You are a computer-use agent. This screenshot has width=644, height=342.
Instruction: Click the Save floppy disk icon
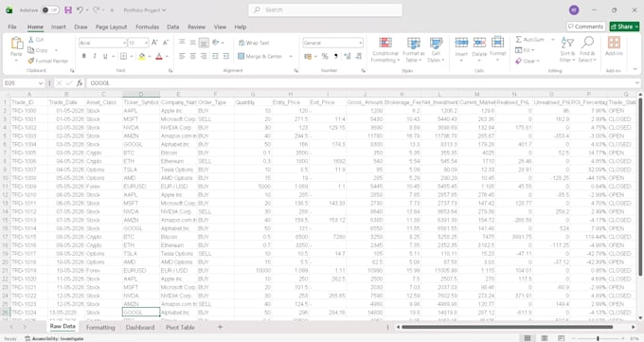click(x=68, y=9)
